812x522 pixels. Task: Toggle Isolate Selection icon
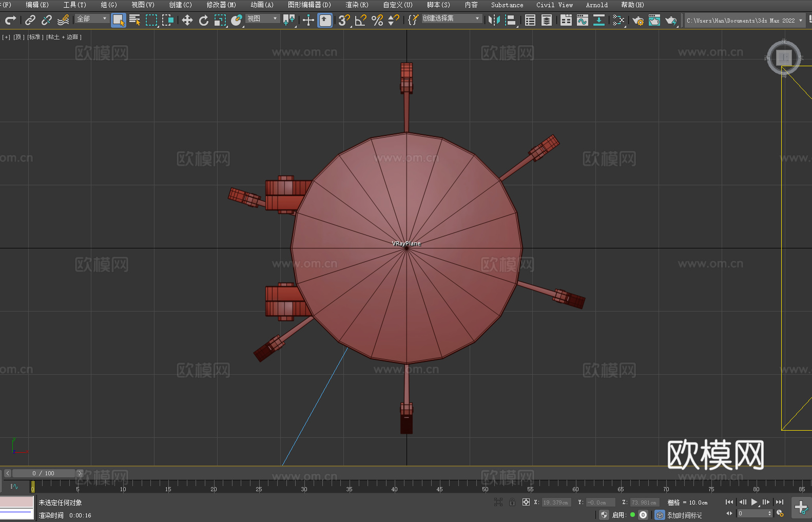(498, 502)
